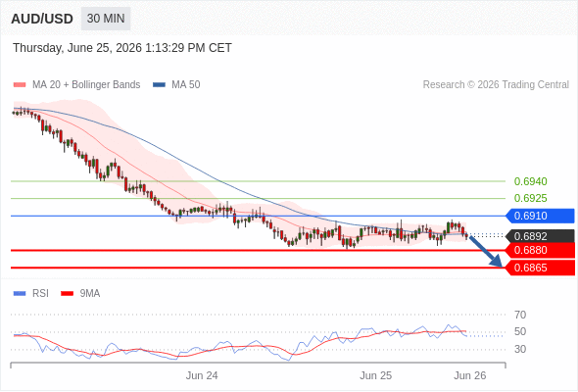Click the RSI 30 level label
Image resolution: width=578 pixels, height=392 pixels.
tap(520, 349)
